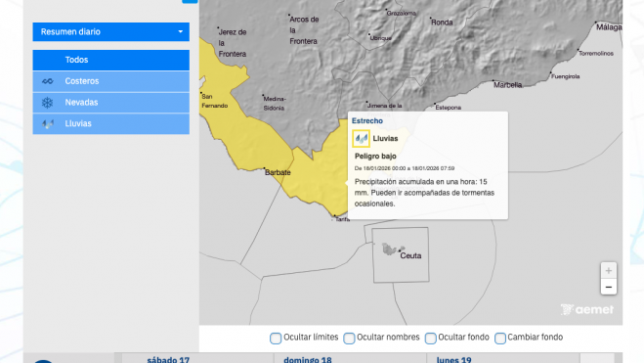
Task: Click the Jerez de la Frontera label
Action: [x=232, y=43]
